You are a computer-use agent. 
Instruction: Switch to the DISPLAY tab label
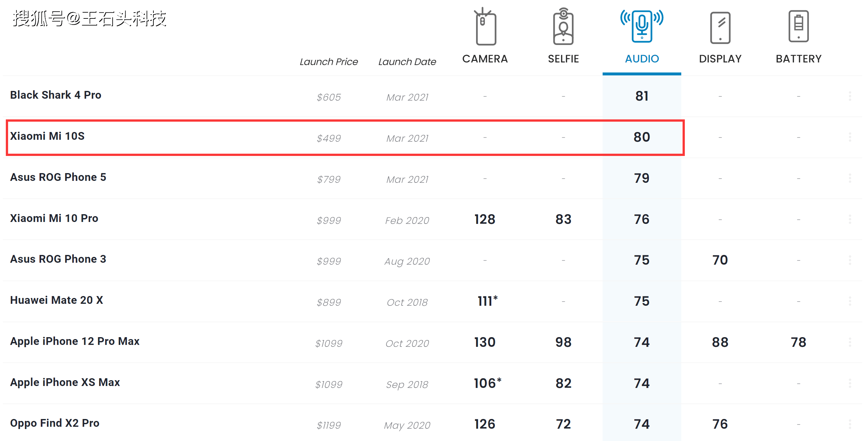tap(720, 59)
